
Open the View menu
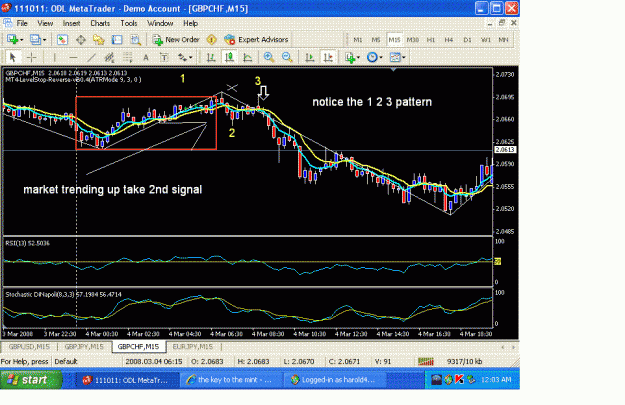click(x=45, y=23)
